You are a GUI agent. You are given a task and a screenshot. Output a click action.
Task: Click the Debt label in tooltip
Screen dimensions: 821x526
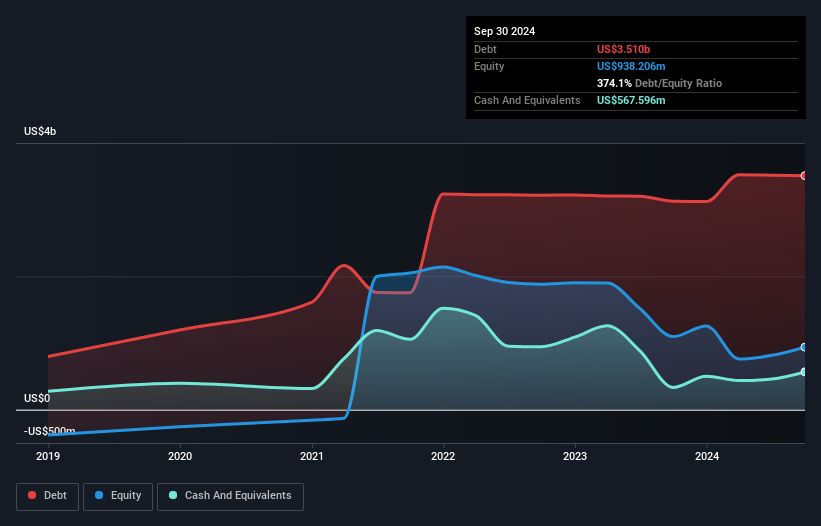pyautogui.click(x=485, y=49)
